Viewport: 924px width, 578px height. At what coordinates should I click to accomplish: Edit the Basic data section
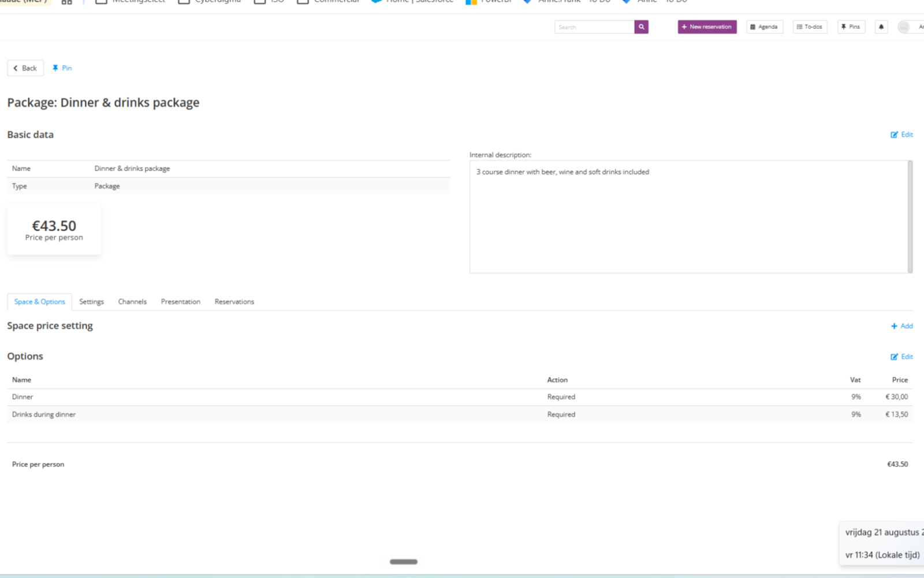pyautogui.click(x=901, y=135)
